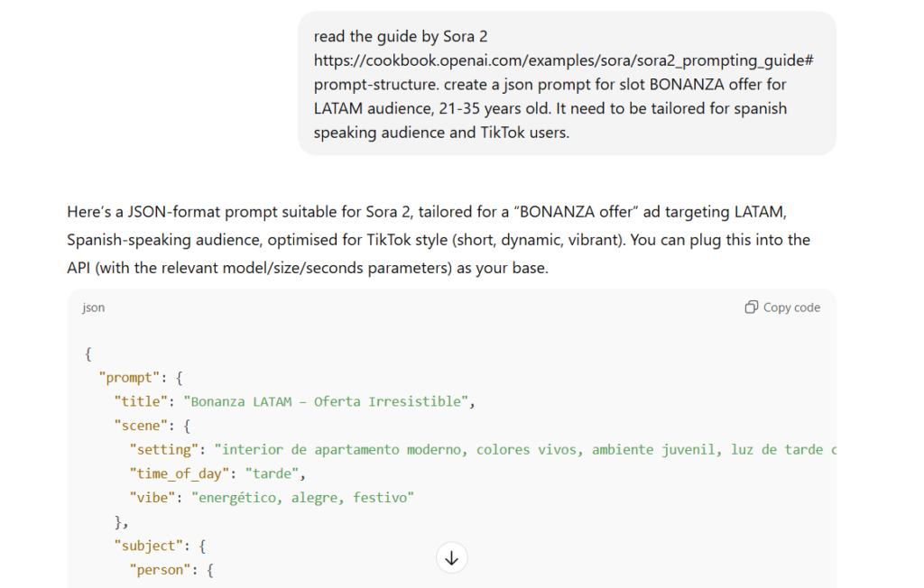
Task: Jump to bottom with the down-arrow button
Action: (451, 558)
